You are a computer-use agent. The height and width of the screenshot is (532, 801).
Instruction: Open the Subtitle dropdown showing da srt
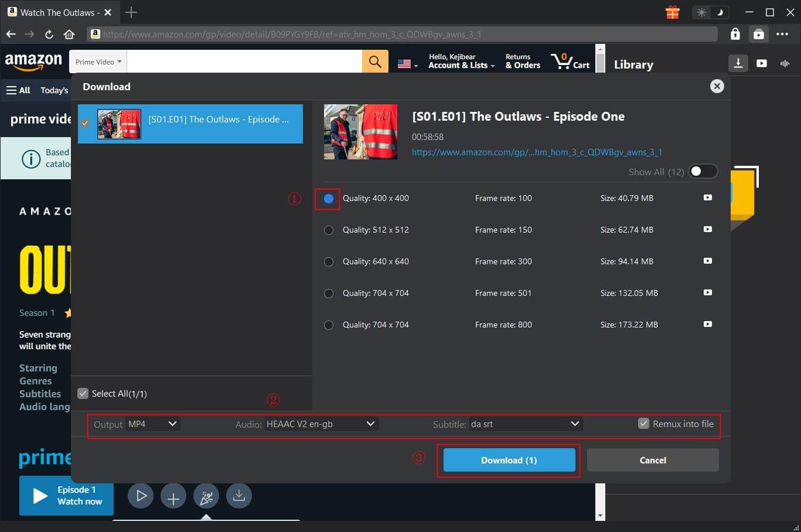[x=524, y=424]
